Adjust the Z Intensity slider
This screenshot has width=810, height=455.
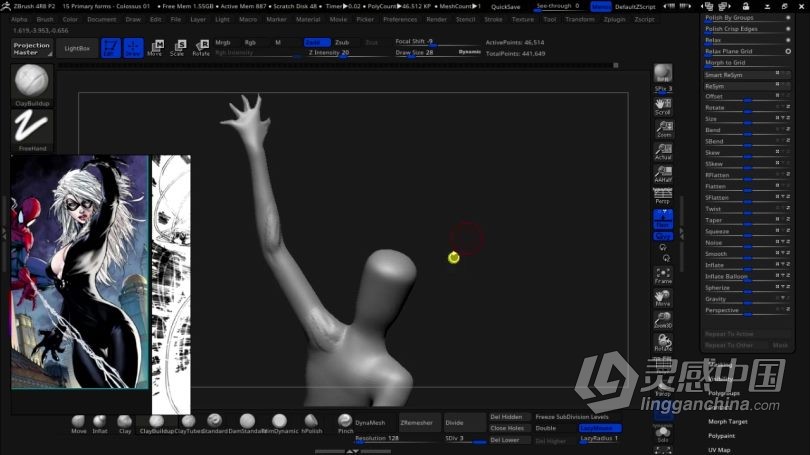click(x=346, y=53)
